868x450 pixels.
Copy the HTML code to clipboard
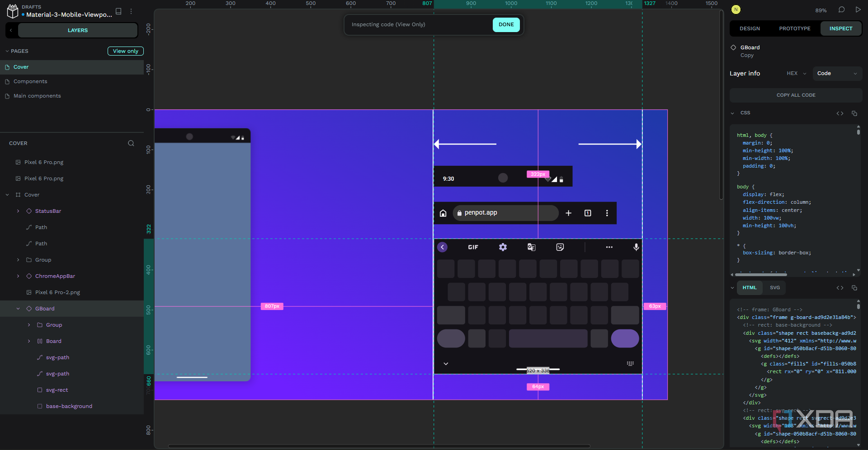coord(854,288)
